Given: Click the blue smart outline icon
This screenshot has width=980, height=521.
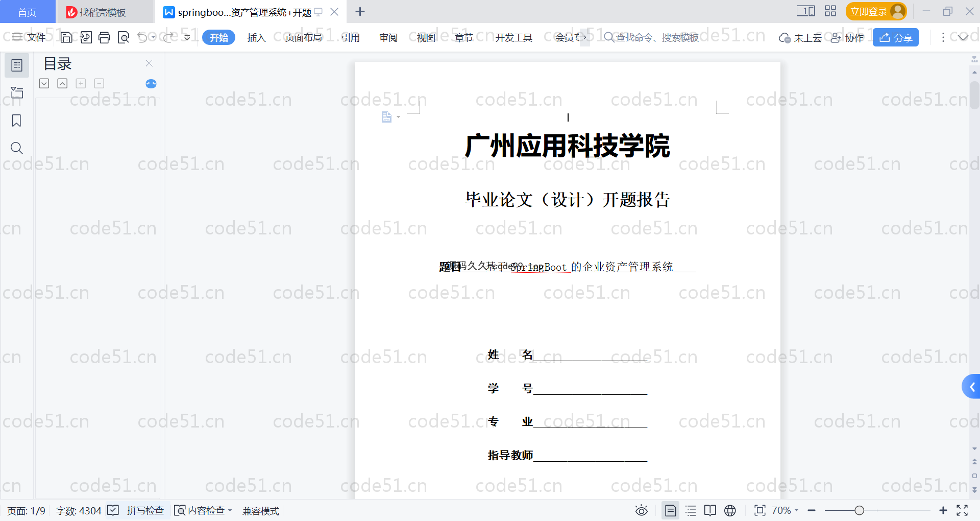Looking at the screenshot, I should [x=151, y=84].
